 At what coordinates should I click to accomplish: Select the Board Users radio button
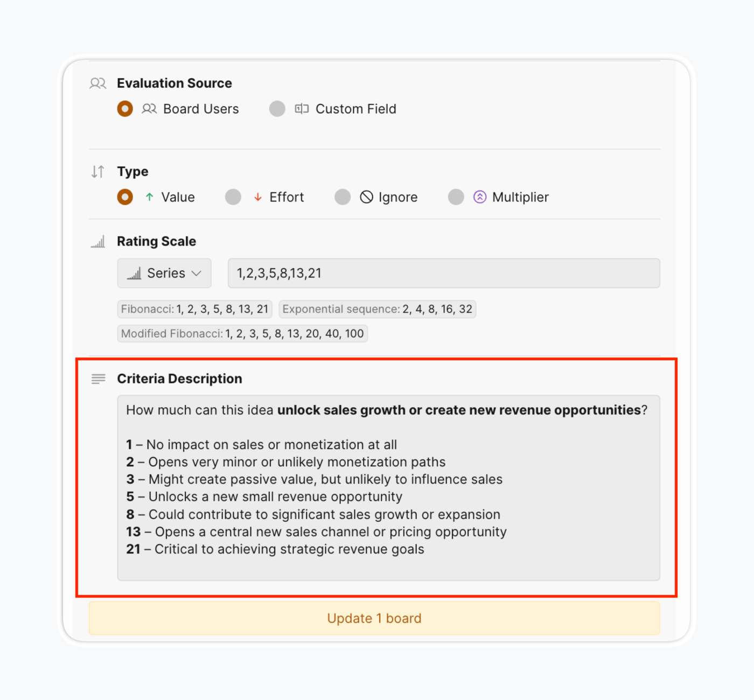click(x=125, y=109)
